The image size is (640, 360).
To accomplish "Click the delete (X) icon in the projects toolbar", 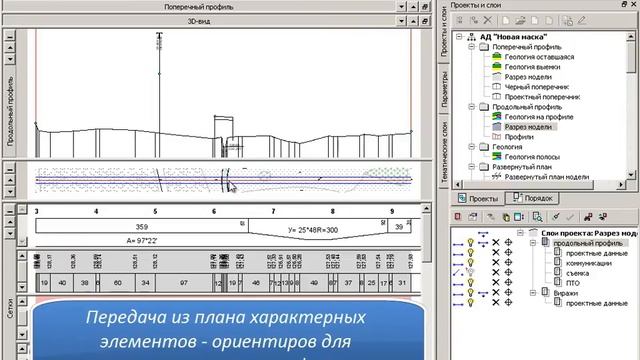I will [487, 20].
